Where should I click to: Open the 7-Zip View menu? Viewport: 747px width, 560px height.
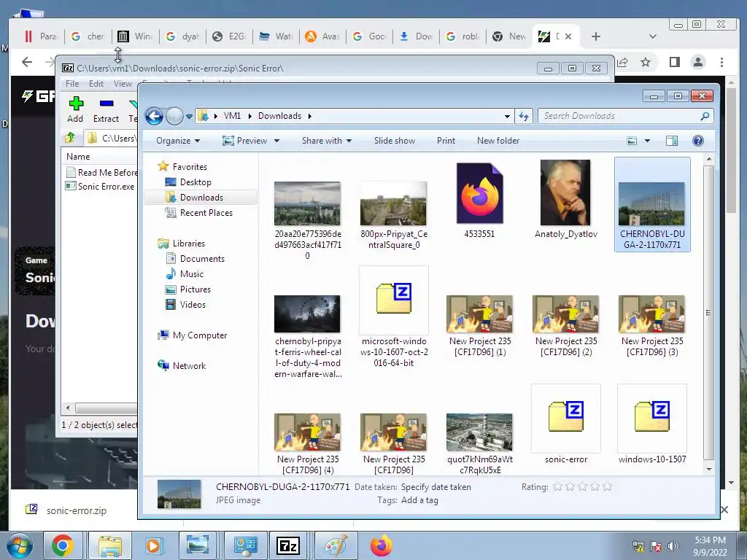point(123,84)
